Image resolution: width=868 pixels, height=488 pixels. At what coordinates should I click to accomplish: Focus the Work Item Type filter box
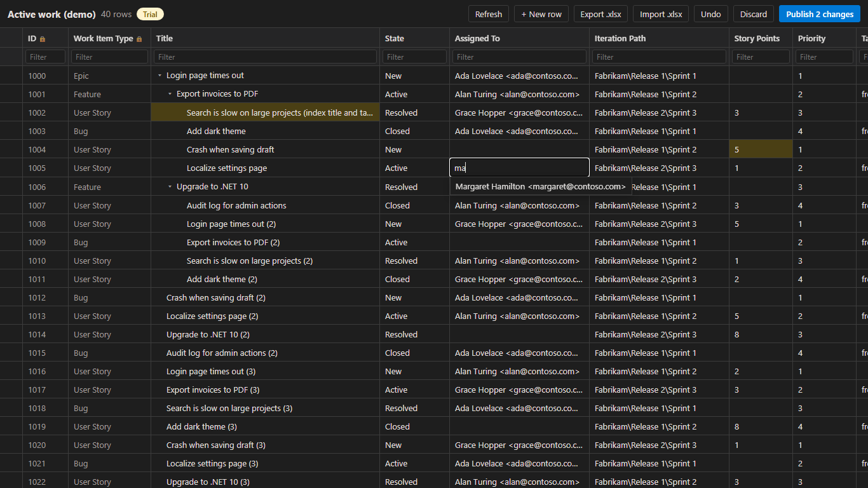(110, 57)
